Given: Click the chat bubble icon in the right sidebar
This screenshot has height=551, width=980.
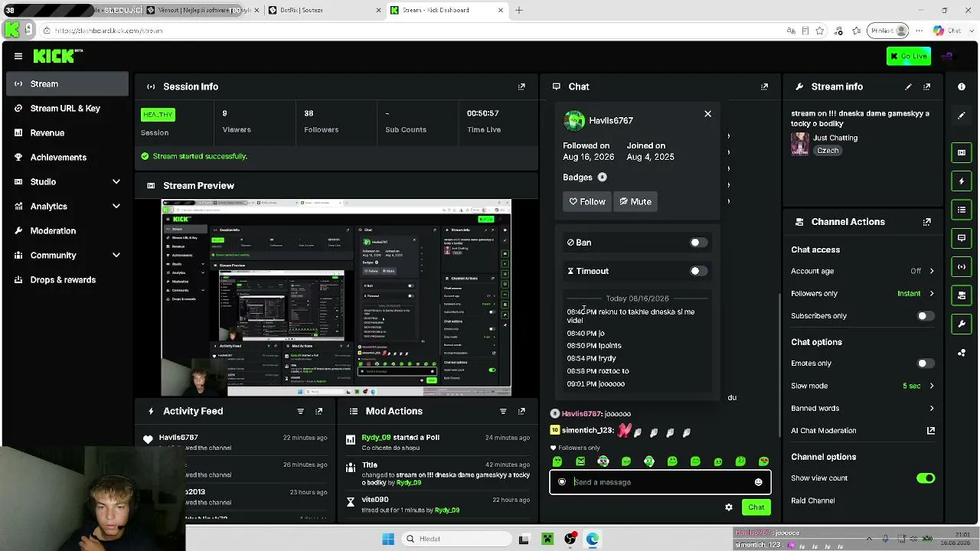Looking at the screenshot, I should (962, 238).
